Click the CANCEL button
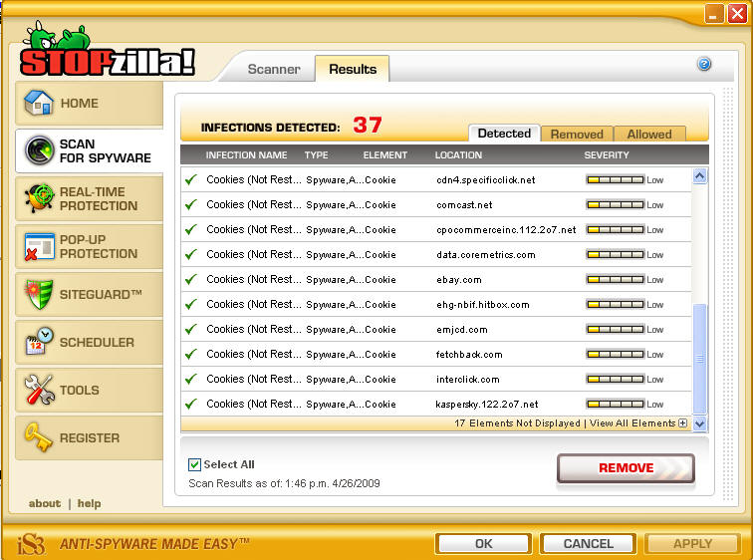 point(589,544)
